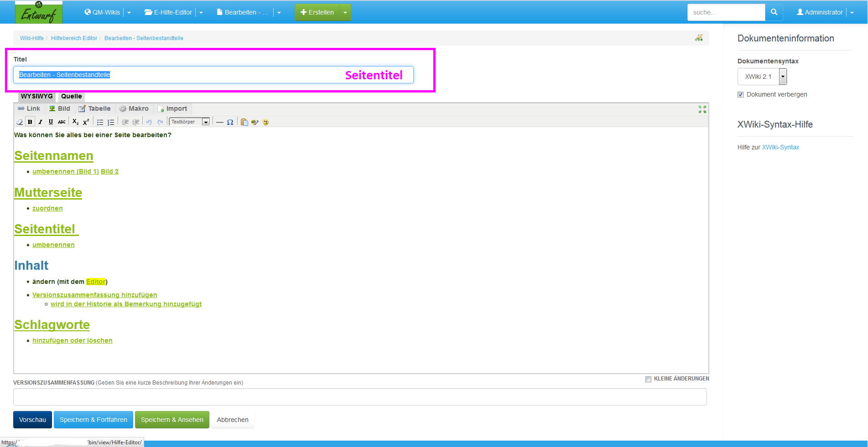Insert special character with the Omega icon
The width and height of the screenshot is (868, 447).
[230, 122]
